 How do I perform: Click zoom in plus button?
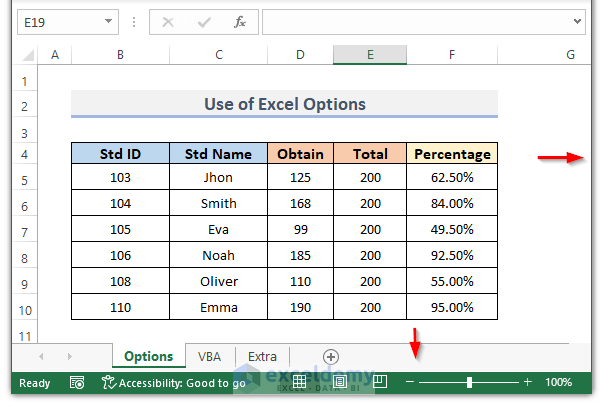point(527,382)
